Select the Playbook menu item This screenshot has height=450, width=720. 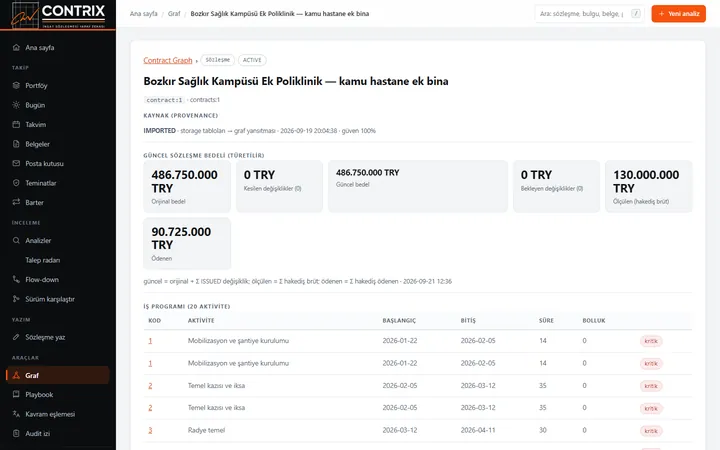click(x=58, y=394)
